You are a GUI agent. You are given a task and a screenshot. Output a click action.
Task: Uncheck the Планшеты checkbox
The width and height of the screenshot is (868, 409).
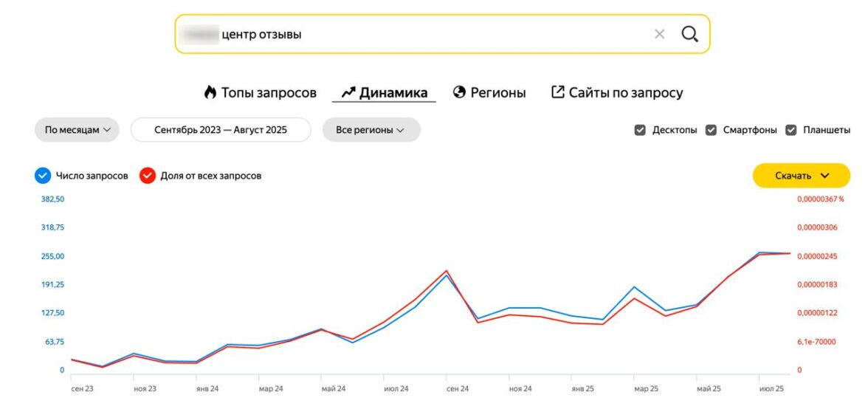click(790, 130)
